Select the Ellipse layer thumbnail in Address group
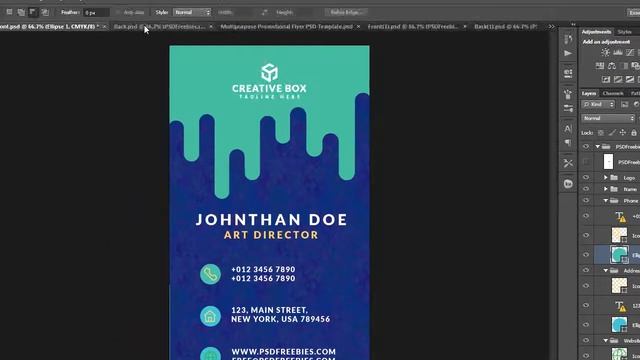This screenshot has height=360, width=640. click(x=619, y=325)
